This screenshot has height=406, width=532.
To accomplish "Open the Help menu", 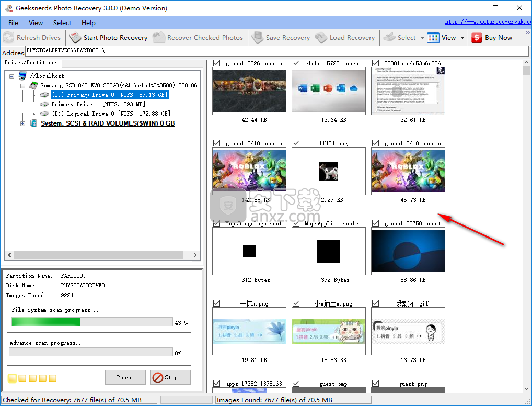I will 88,23.
